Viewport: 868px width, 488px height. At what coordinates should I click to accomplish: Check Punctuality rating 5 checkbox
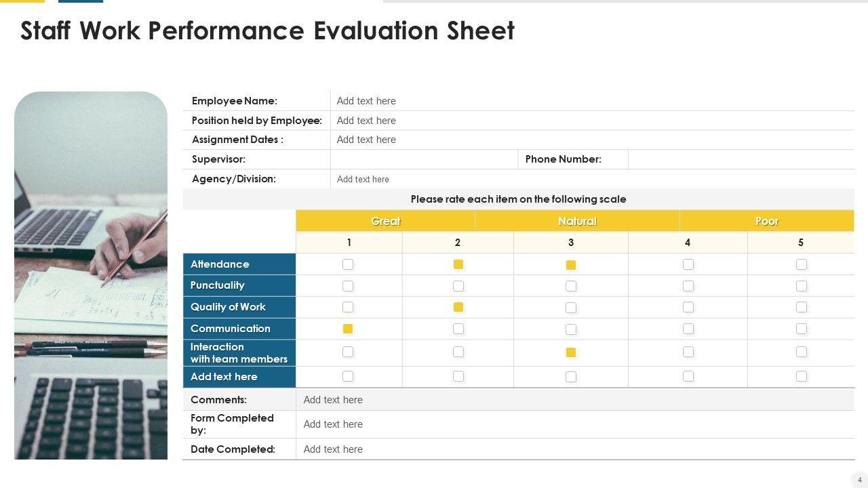coord(802,286)
